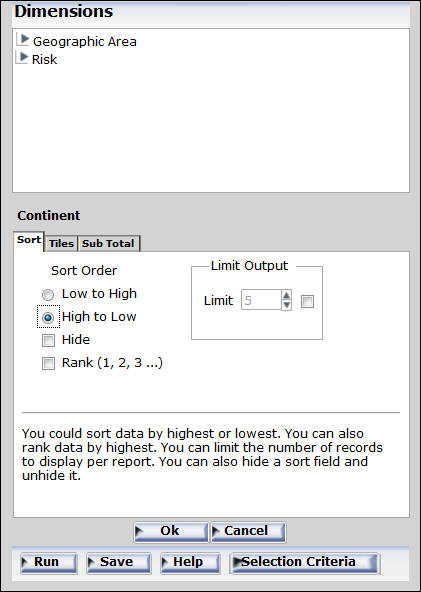Choose High to Low sort order
The image size is (421, 592).
point(48,318)
